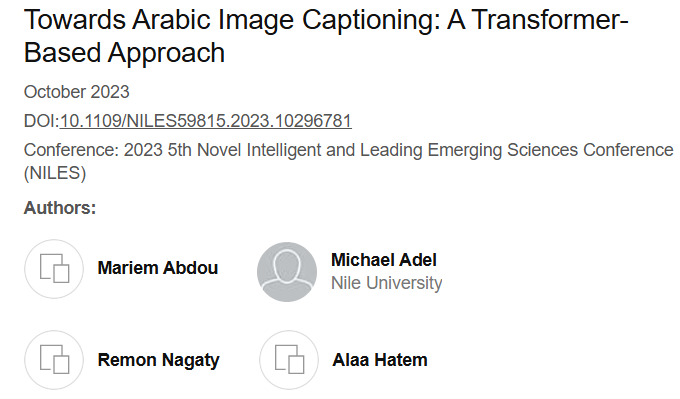680x399 pixels.
Task: Click the October 2023 publication date
Action: [77, 92]
